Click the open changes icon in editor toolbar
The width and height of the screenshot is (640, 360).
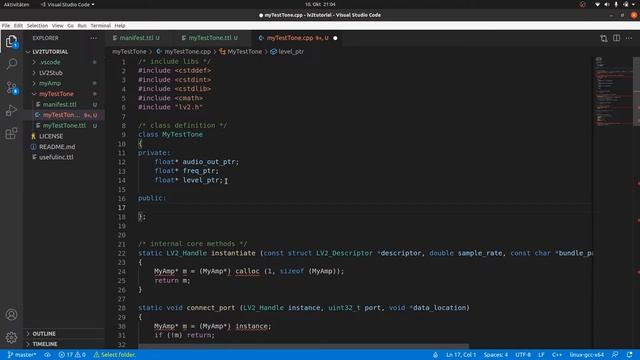(x=604, y=38)
